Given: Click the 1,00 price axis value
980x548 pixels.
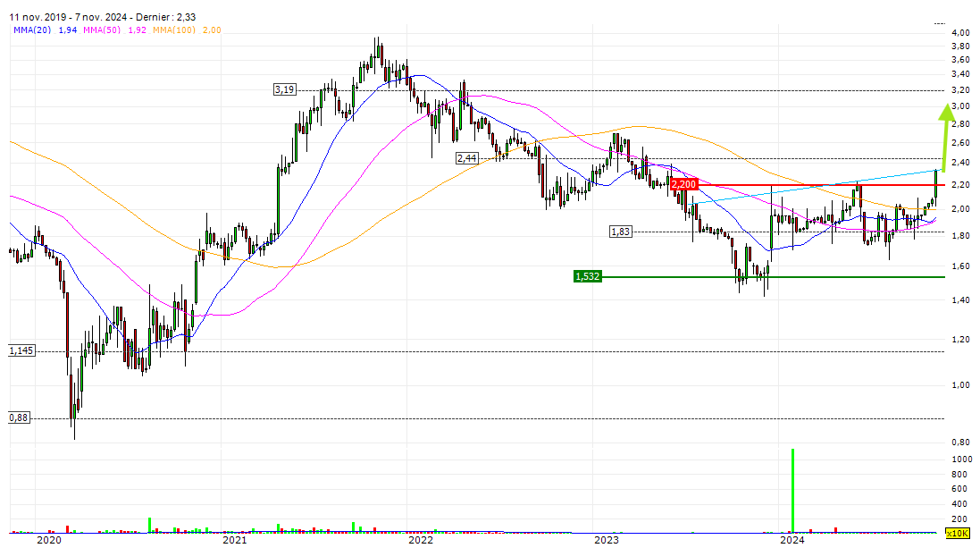Looking at the screenshot, I should coord(960,385).
